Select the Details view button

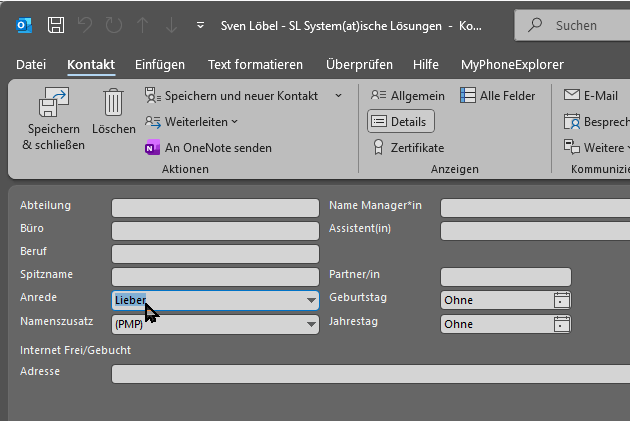pos(400,121)
